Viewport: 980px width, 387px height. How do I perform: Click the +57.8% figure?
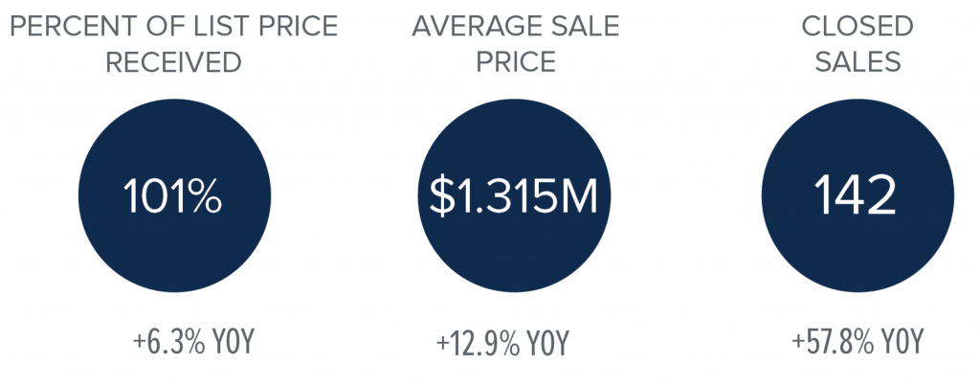pyautogui.click(x=833, y=343)
